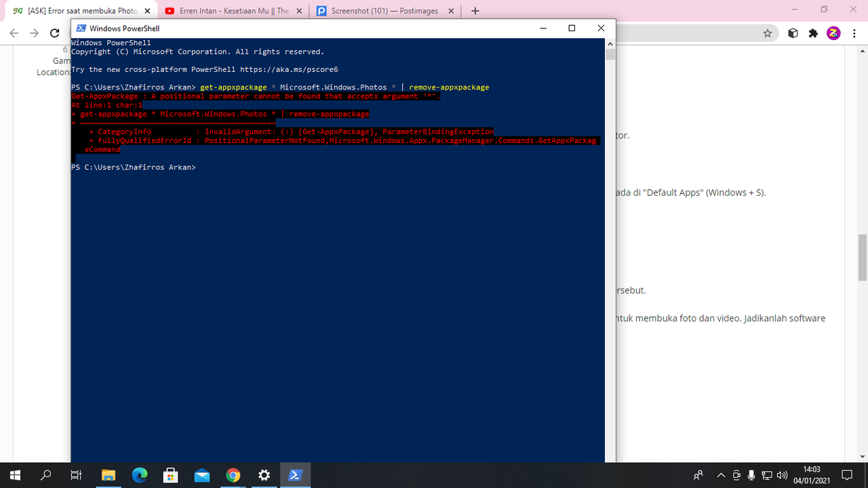Toggle Task View on the taskbar
Viewport: 868px width, 488px height.
(x=76, y=474)
